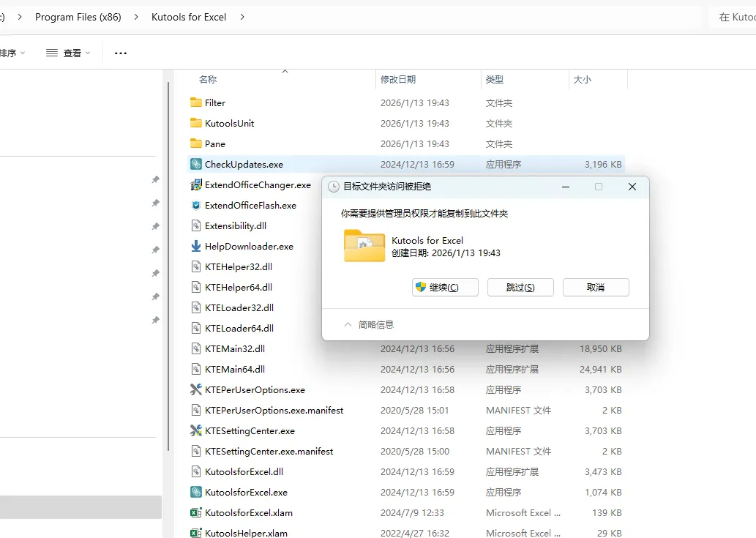Click the Extensibility.dll file icon
756x538 pixels.
pos(195,225)
